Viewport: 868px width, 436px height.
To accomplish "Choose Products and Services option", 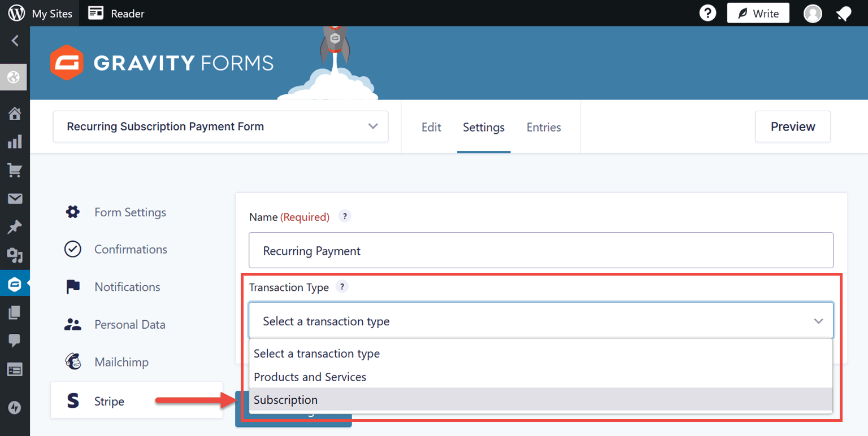I will click(x=541, y=377).
